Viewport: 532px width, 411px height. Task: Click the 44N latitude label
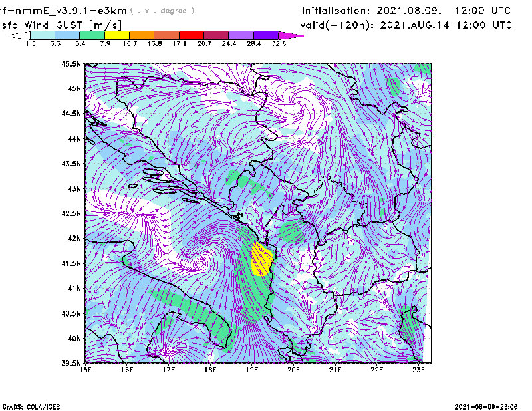coord(74,138)
